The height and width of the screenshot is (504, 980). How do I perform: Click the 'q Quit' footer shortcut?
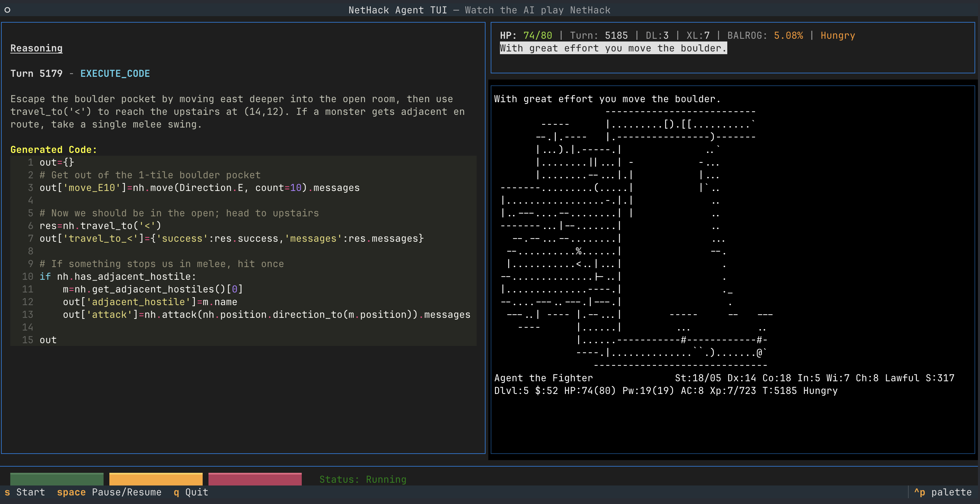191,492
